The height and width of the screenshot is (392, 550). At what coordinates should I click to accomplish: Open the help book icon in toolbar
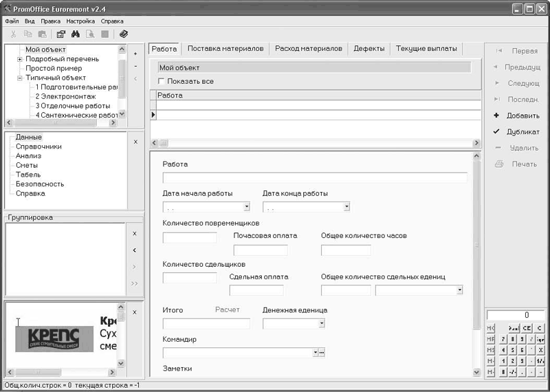tap(124, 34)
